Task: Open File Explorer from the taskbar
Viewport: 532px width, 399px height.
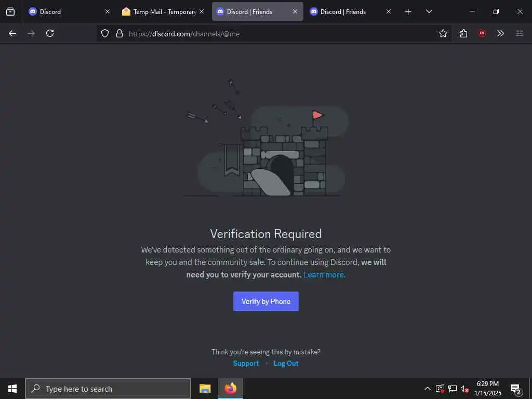Action: click(205, 389)
